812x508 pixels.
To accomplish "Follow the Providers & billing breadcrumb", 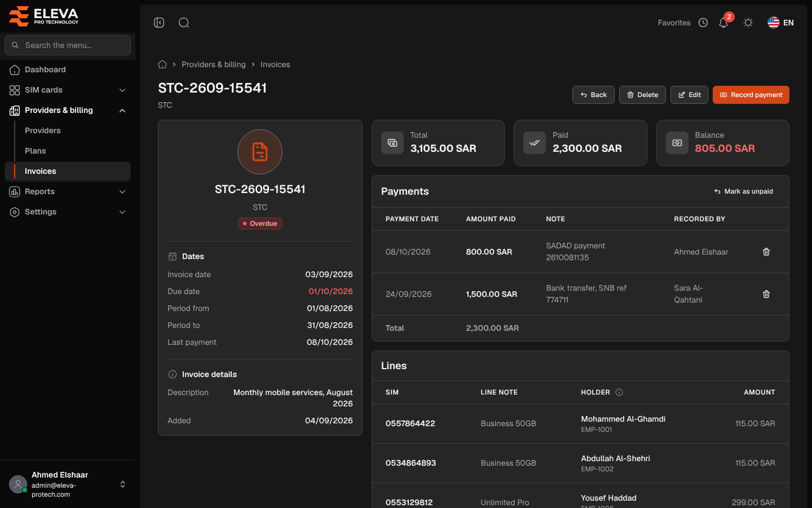I will [214, 64].
